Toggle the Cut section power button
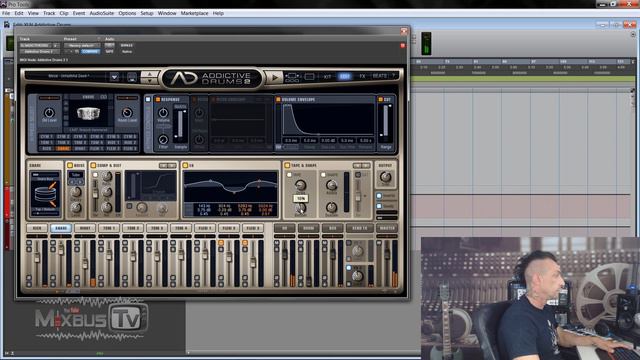The image size is (640, 360). pyautogui.click(x=380, y=99)
